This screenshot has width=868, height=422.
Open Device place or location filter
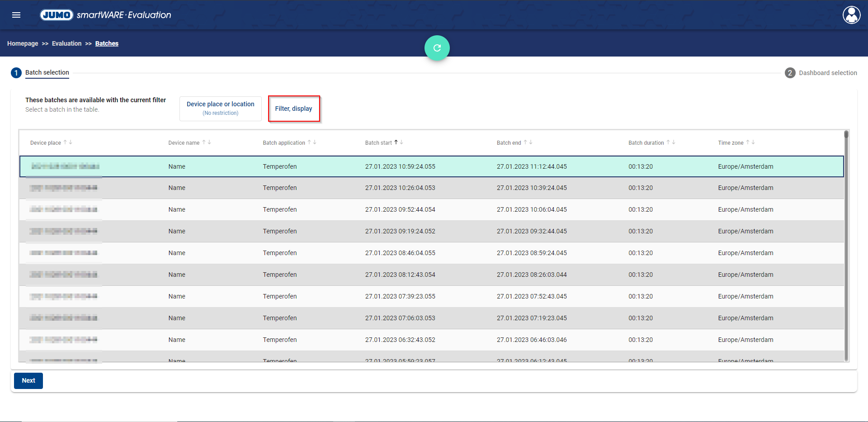click(x=221, y=109)
